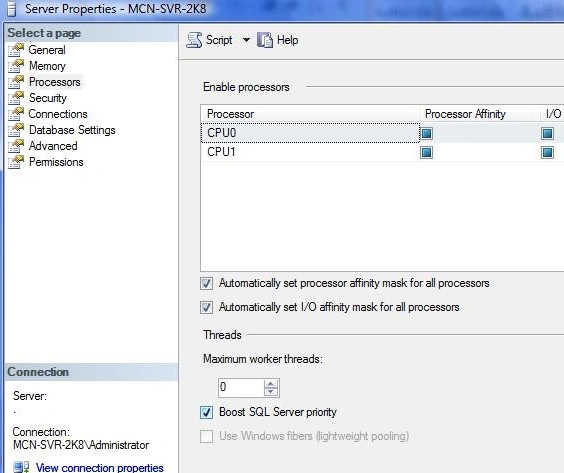Viewport: 564px width, 473px height.
Task: Click the connection properties computer icon
Action: (x=21, y=468)
